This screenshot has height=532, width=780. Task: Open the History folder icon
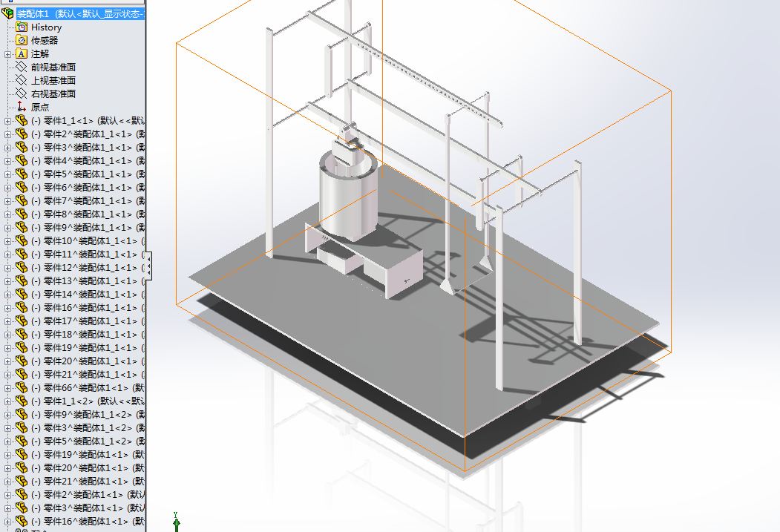tap(22, 27)
